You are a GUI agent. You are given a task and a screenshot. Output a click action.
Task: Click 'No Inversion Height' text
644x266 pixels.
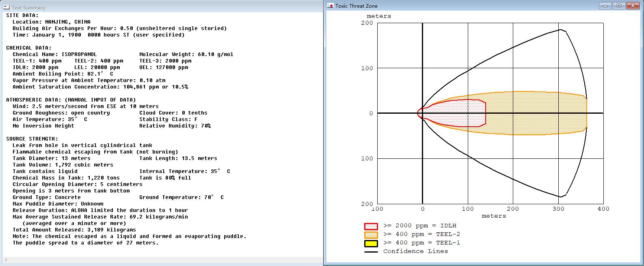(x=43, y=126)
